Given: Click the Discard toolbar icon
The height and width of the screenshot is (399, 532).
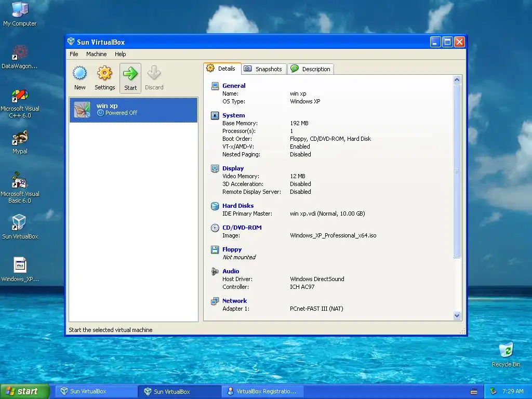Looking at the screenshot, I should coord(154,78).
